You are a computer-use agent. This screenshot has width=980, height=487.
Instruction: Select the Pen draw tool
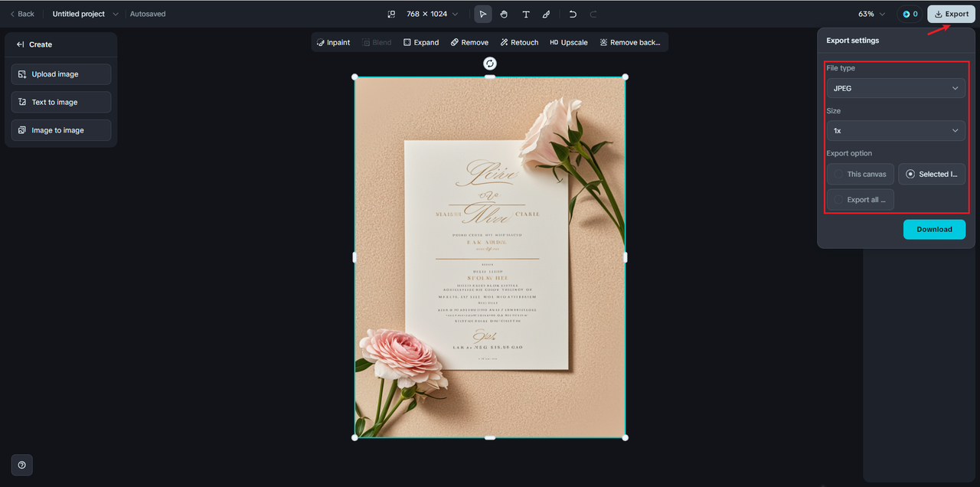546,14
